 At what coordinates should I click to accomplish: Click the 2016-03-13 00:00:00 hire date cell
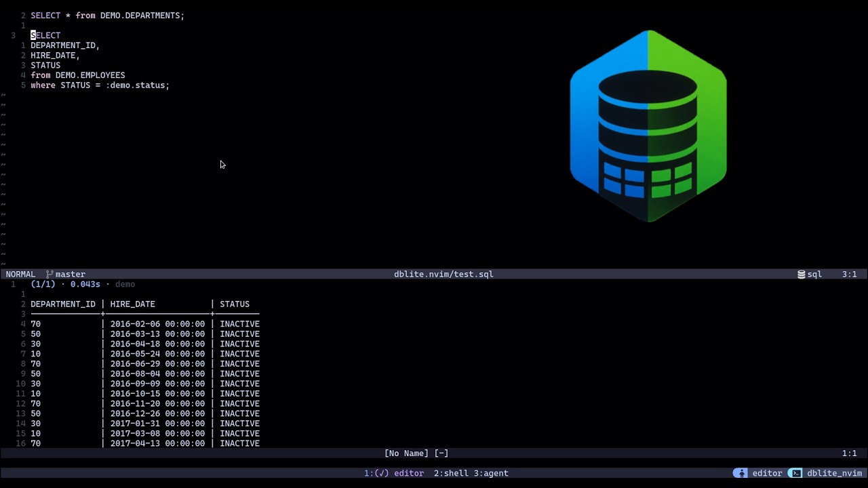[157, 334]
